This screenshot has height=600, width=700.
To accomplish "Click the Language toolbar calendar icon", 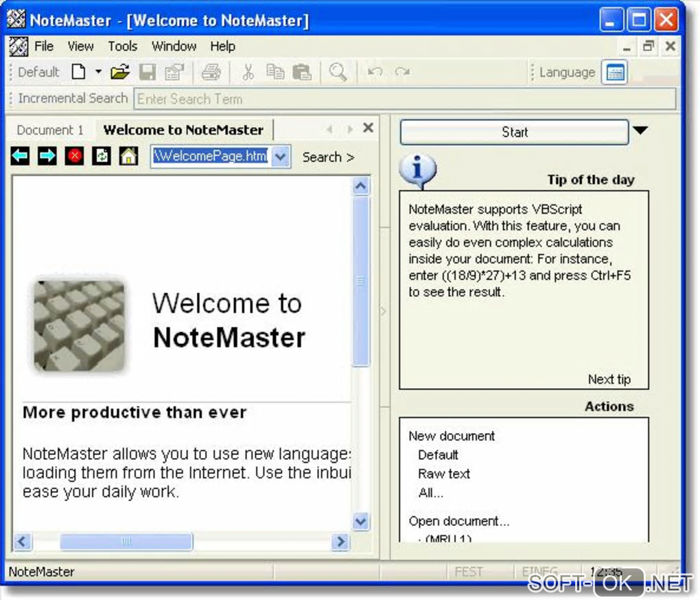I will (x=615, y=72).
